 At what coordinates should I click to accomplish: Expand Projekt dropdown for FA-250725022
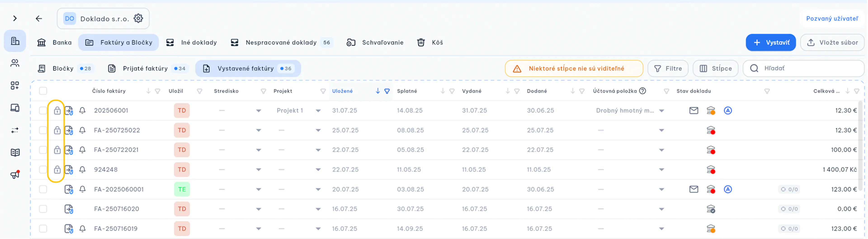coord(318,131)
